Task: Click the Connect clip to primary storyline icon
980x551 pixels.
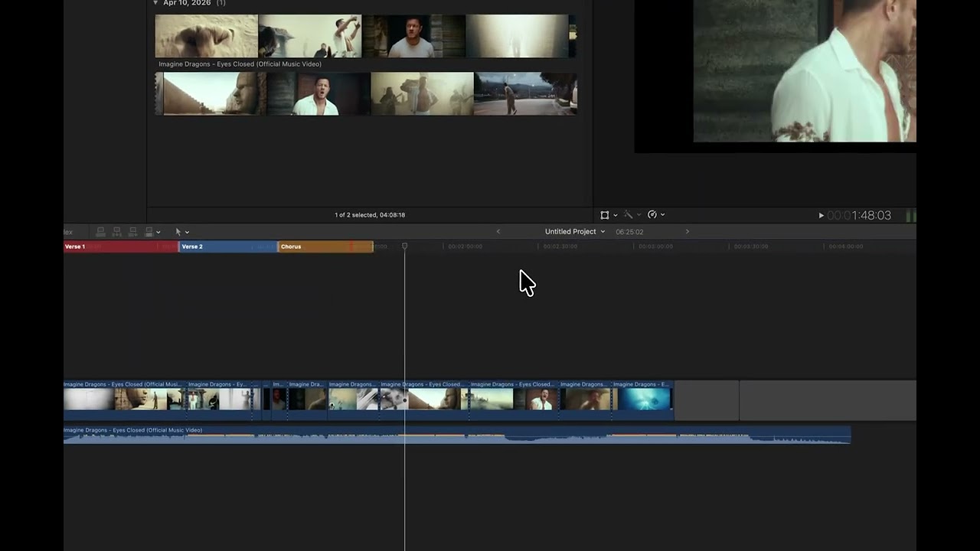Action: (100, 232)
